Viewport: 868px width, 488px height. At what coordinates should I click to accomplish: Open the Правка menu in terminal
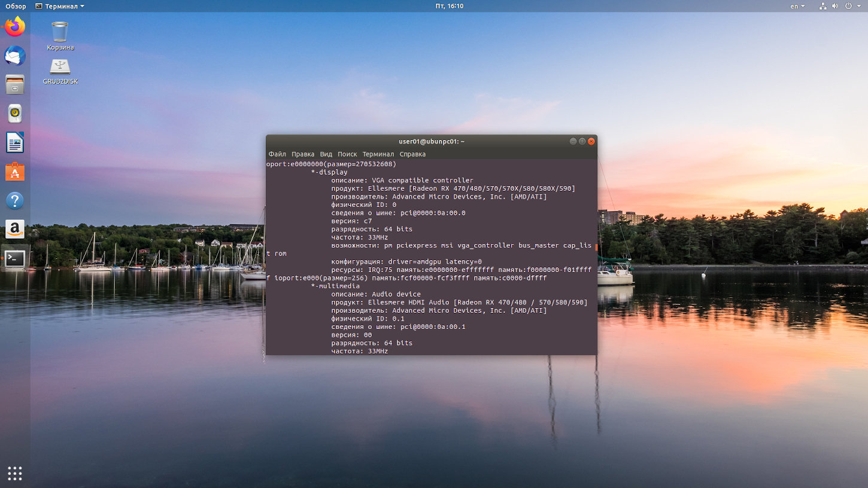303,154
